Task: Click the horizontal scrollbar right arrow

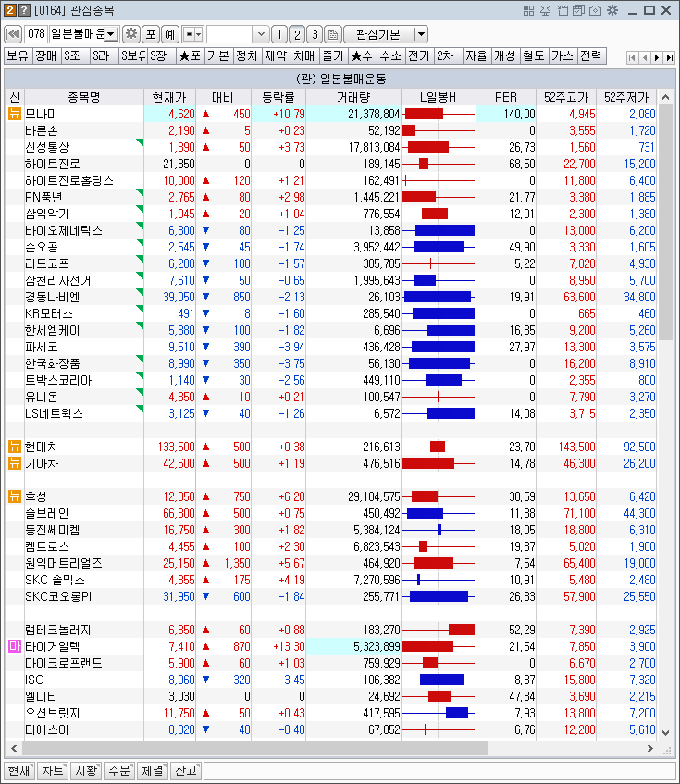Action: point(650,749)
